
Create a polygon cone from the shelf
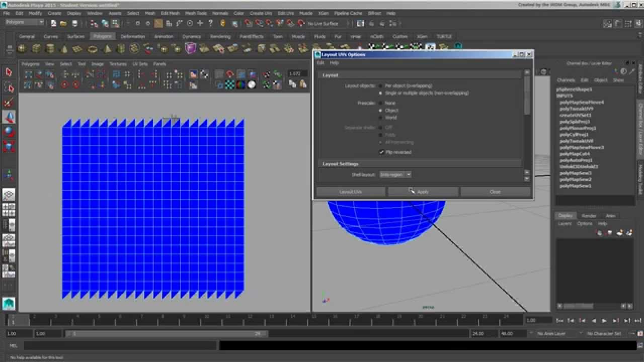[x=64, y=48]
